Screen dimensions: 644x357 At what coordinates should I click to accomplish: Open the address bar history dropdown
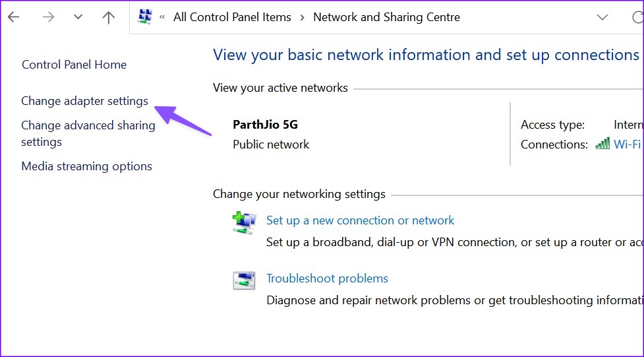pos(602,17)
